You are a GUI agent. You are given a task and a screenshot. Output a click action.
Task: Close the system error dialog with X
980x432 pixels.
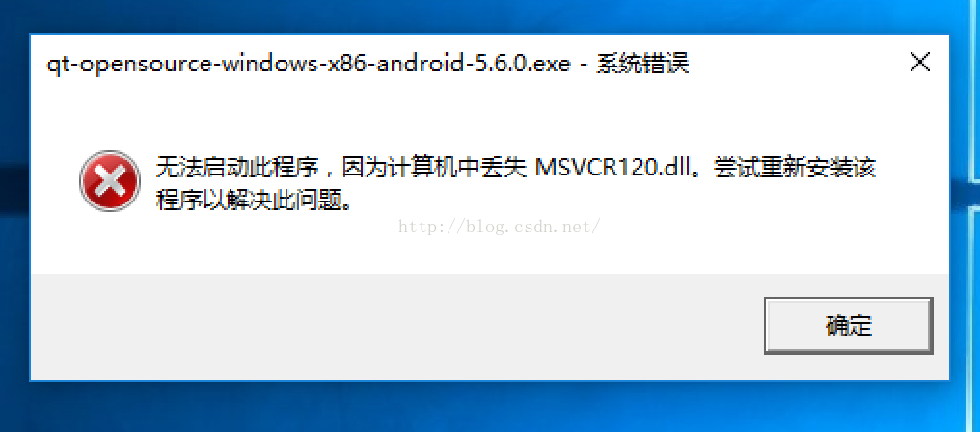pyautogui.click(x=920, y=63)
